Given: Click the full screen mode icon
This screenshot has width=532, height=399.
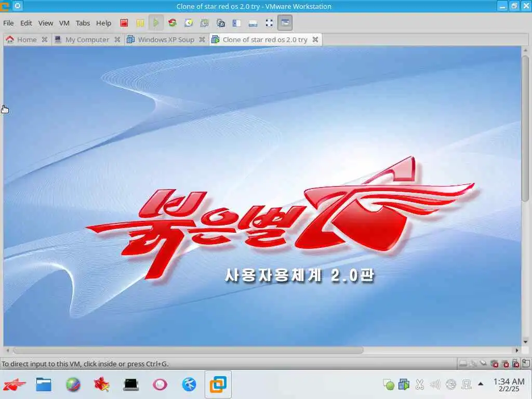Looking at the screenshot, I should (x=269, y=23).
